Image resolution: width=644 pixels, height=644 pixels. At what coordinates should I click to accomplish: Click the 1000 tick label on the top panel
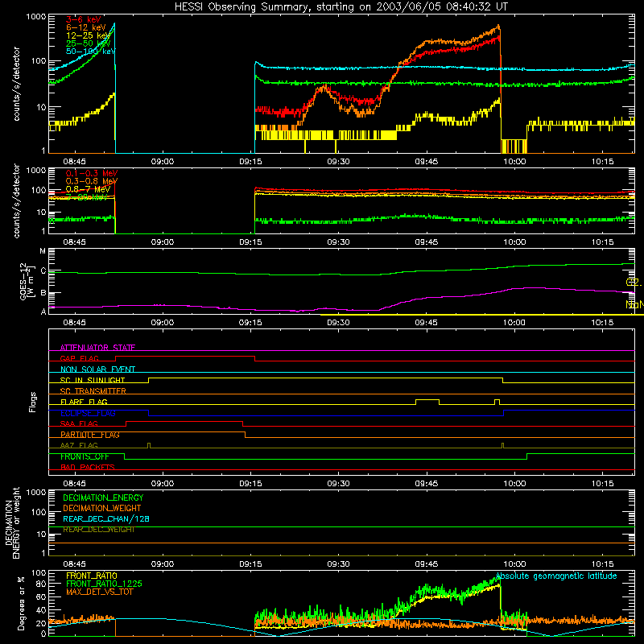coord(35,17)
